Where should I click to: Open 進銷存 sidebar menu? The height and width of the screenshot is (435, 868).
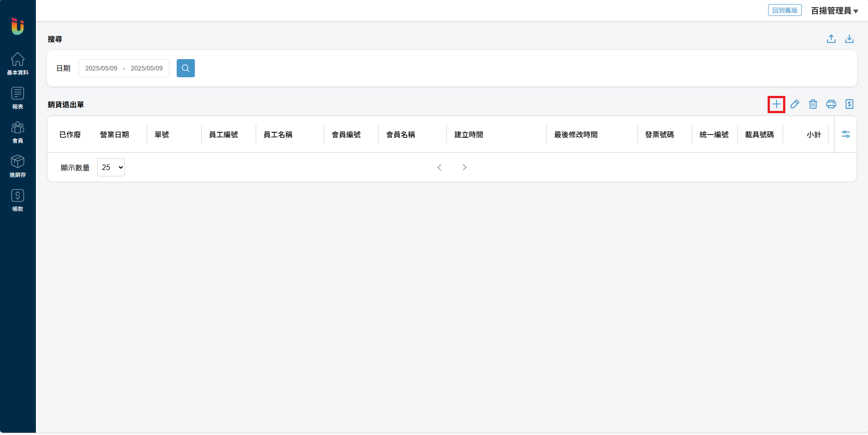pyautogui.click(x=18, y=166)
